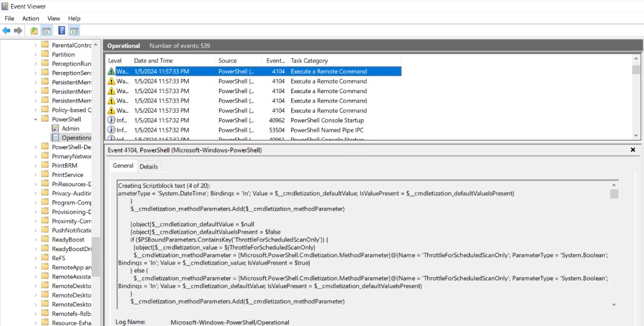
Task: Click the Up One Level folder icon
Action: 34,30
